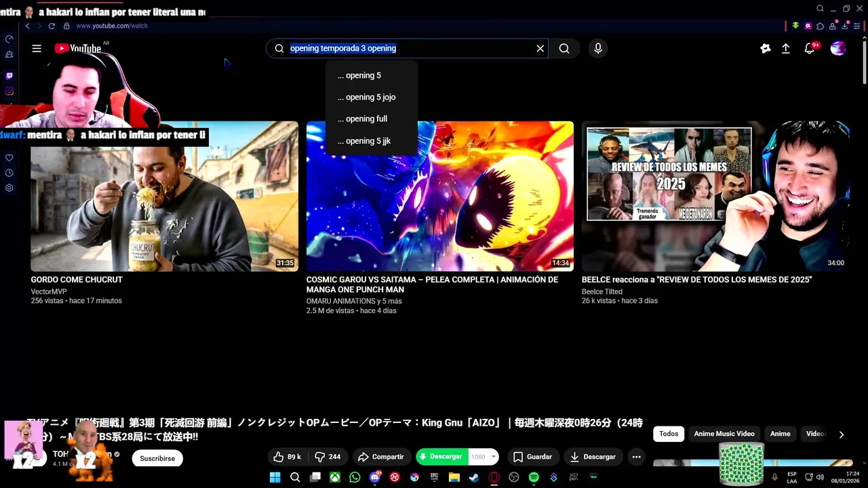This screenshot has height=488, width=868.
Task: Start voice search with the microphone
Action: 597,48
